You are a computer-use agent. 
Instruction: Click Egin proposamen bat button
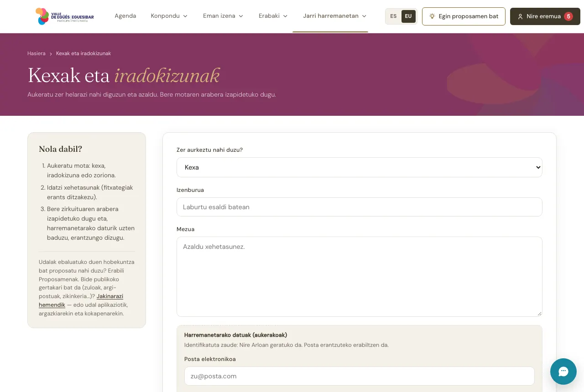464,16
